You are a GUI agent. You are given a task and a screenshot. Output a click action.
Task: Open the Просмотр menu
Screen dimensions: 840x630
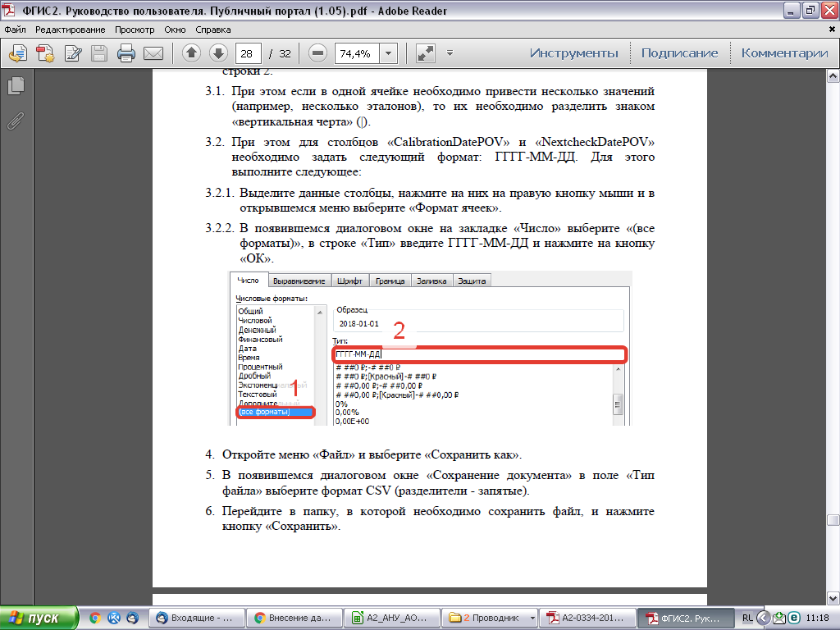(x=135, y=29)
